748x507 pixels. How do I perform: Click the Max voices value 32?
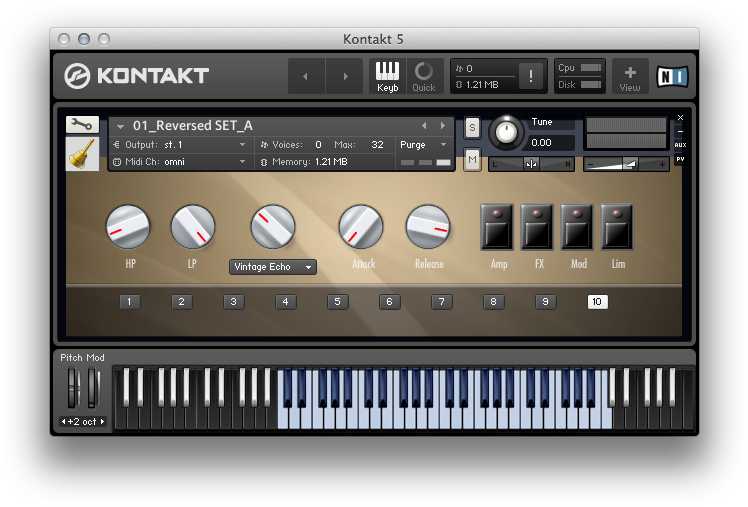377,145
